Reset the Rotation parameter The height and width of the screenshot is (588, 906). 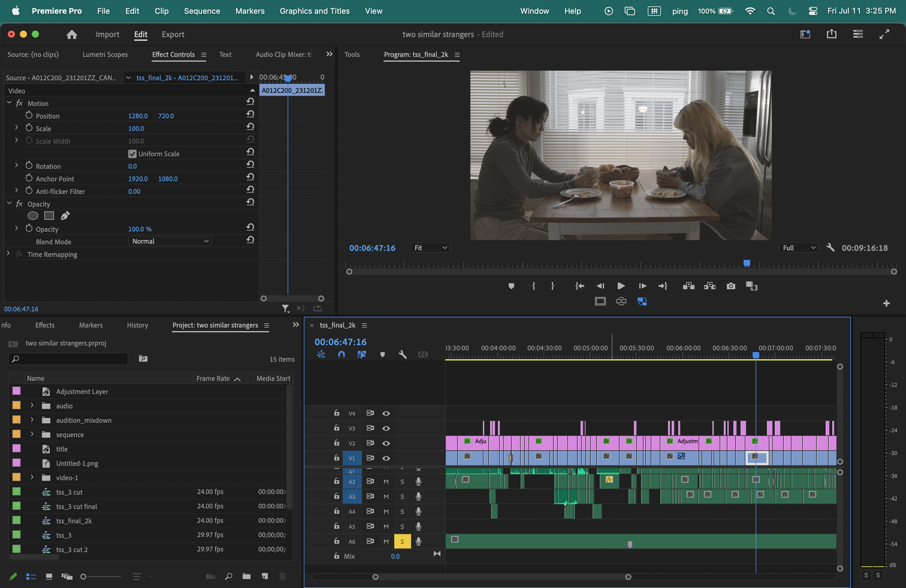[x=250, y=164]
